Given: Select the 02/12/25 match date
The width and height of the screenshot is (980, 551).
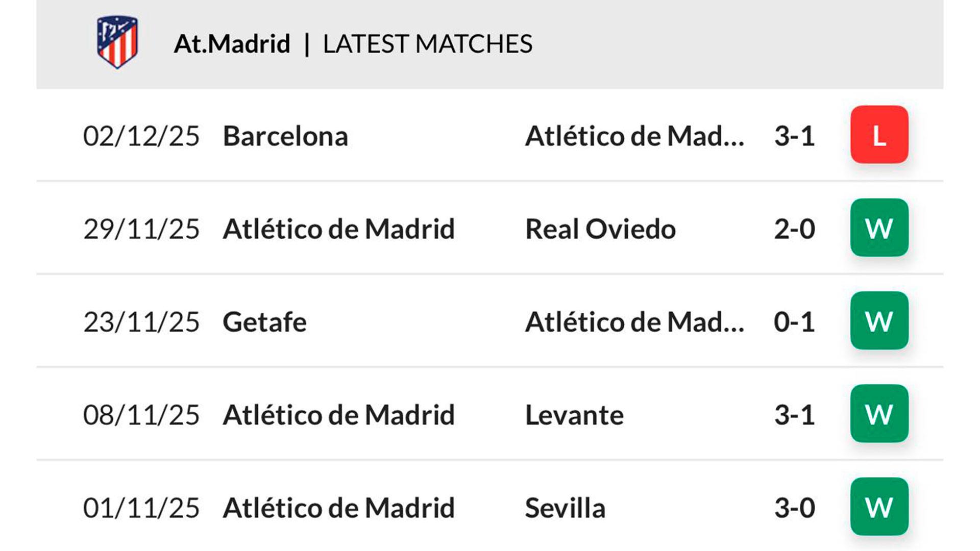Looking at the screenshot, I should [141, 136].
